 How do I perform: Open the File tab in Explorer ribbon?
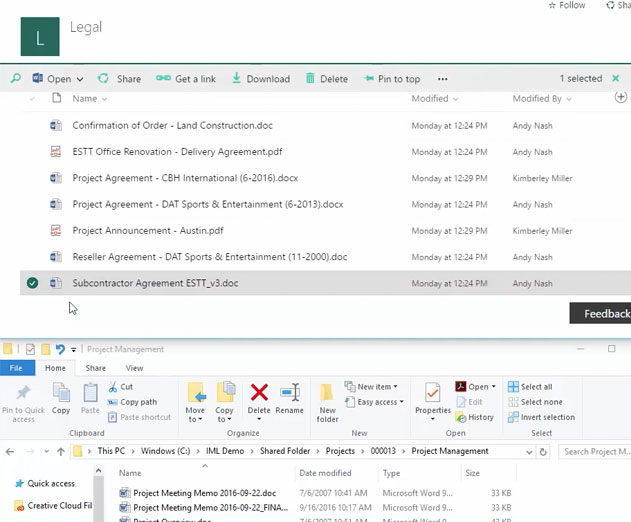[16, 368]
